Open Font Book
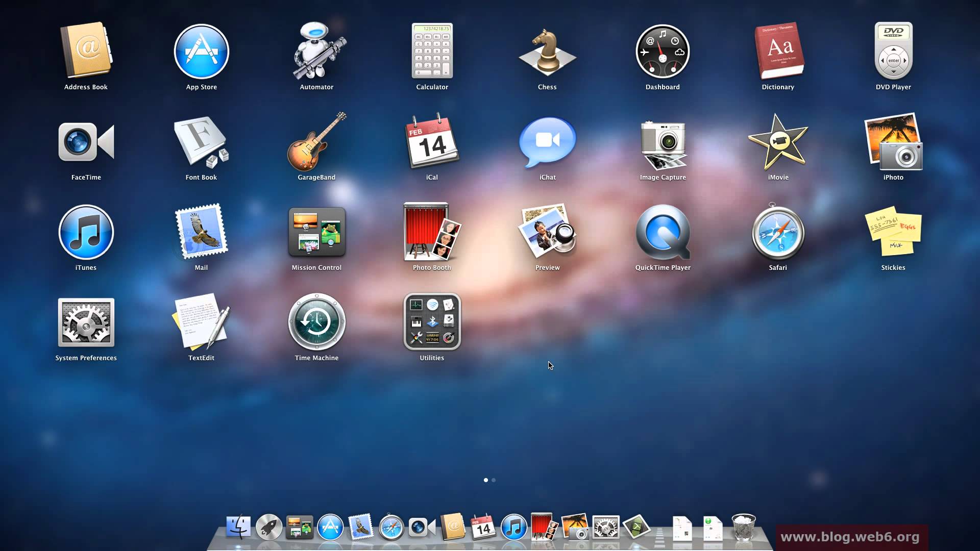Screen dimensions: 980x551 pyautogui.click(x=201, y=142)
